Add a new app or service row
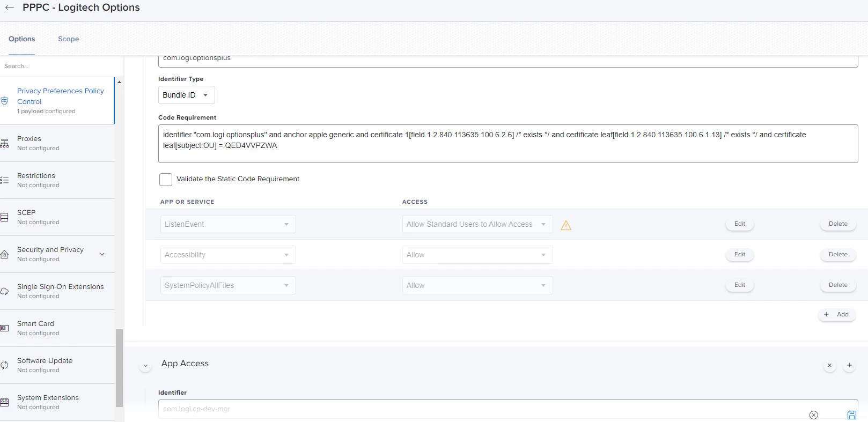Viewport: 868px width, 422px height. [837, 314]
